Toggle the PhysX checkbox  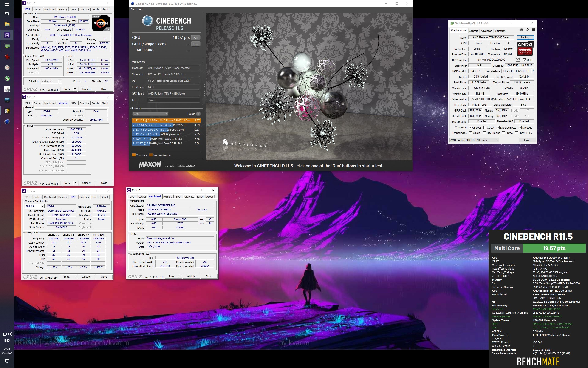[x=503, y=133]
